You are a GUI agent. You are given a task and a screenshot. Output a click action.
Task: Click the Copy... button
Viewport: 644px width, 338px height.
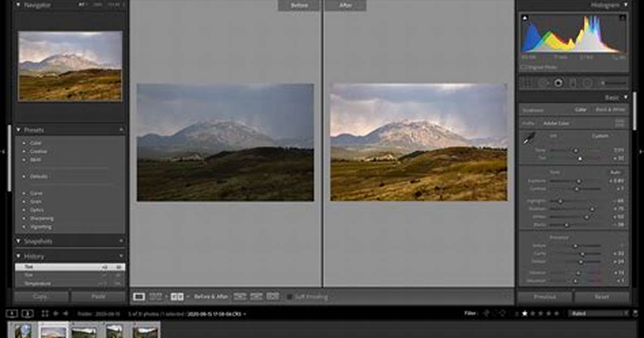click(x=41, y=297)
